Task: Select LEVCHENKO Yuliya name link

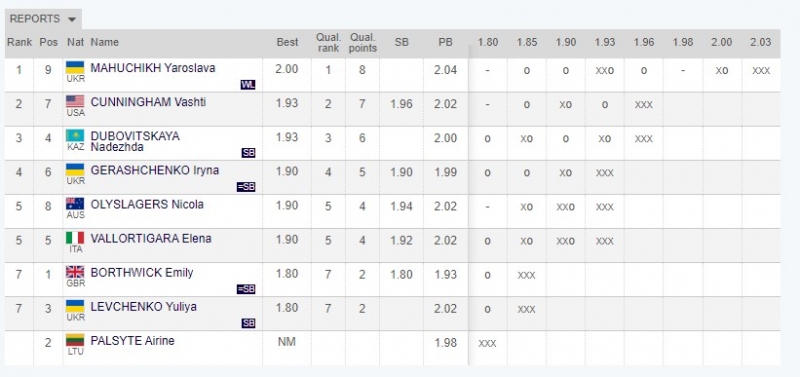Action: (x=143, y=307)
